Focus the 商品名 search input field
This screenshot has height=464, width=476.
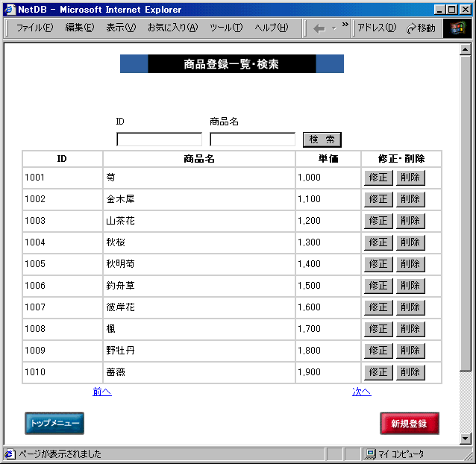click(x=253, y=139)
